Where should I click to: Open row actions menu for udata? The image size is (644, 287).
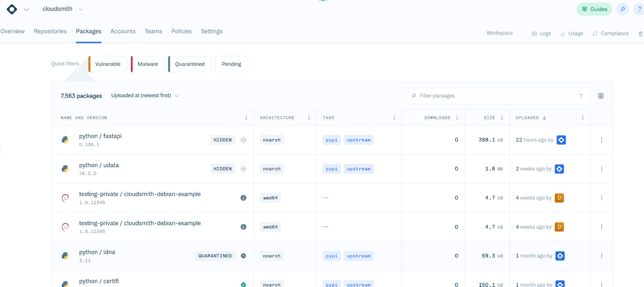(x=602, y=169)
